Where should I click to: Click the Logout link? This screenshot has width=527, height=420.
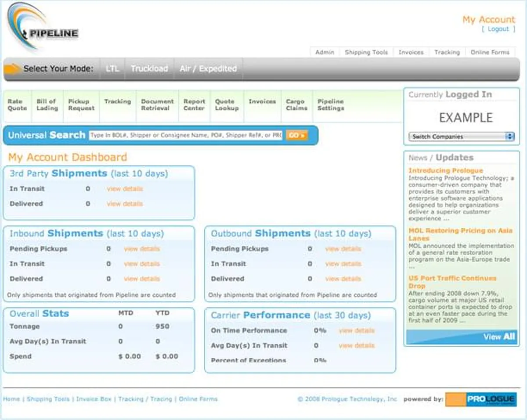498,29
